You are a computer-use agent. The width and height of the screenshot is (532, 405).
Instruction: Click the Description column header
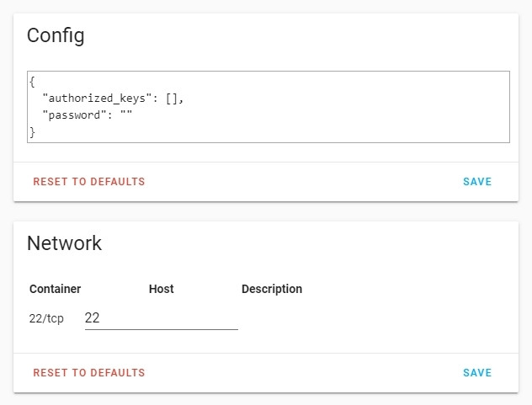click(271, 289)
